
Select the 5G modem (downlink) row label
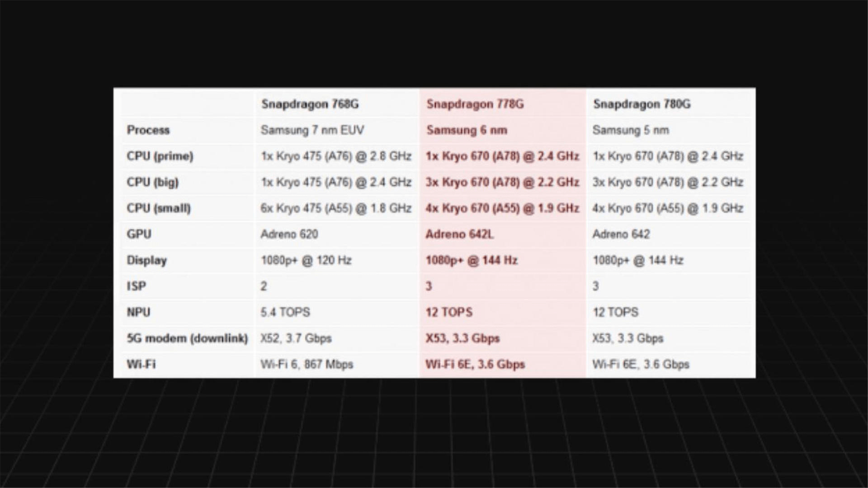point(188,338)
